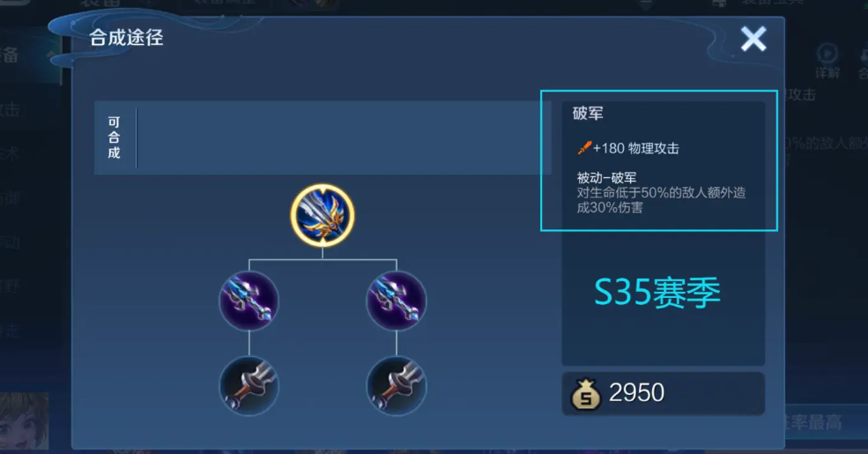Image resolution: width=868 pixels, height=454 pixels.
Task: Open the 详解 play icon behind the dialog
Action: tap(827, 55)
